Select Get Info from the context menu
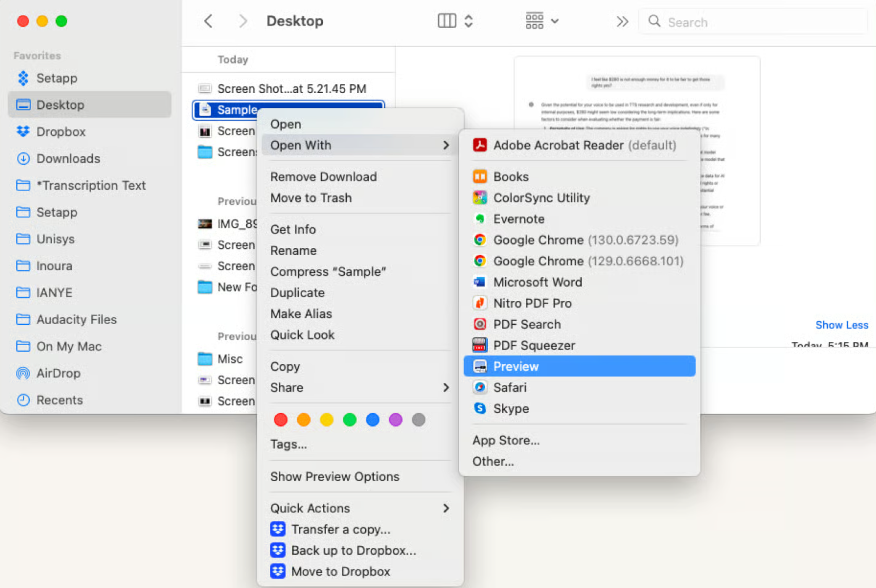The width and height of the screenshot is (876, 588). 360,229
